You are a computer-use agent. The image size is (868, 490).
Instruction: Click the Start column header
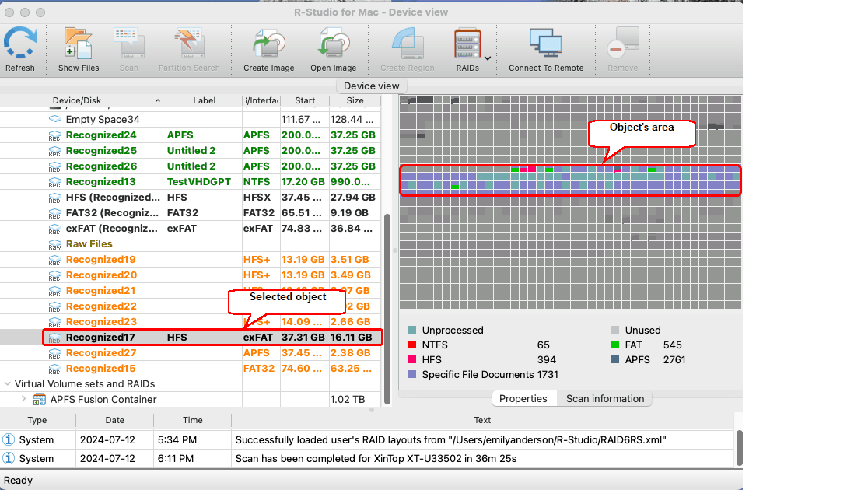[305, 100]
